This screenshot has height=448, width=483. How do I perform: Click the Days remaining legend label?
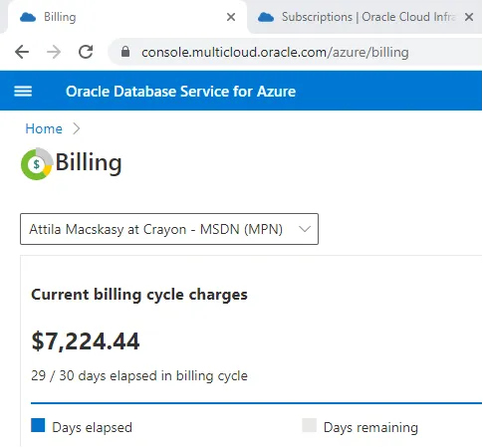click(370, 427)
